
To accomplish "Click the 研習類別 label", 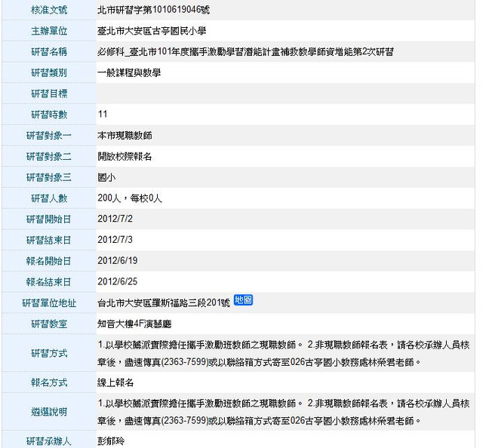I will (49, 72).
